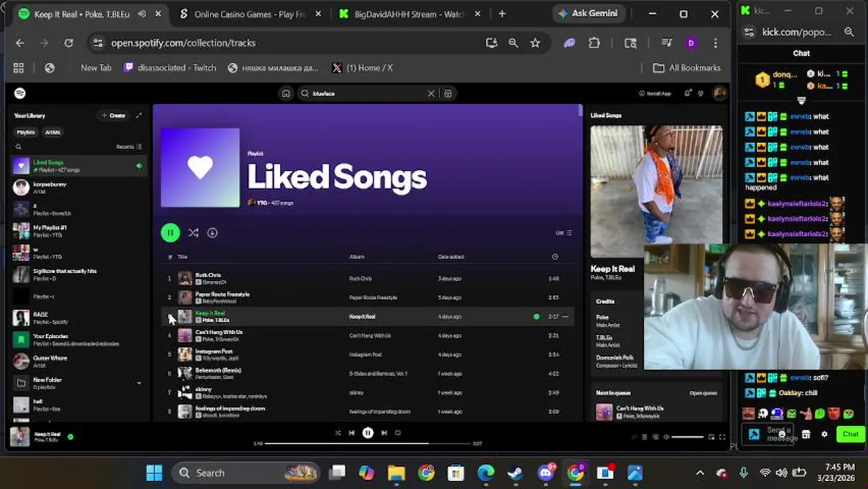Image resolution: width=868 pixels, height=489 pixels.
Task: Open Liked Songs in the library sidebar
Action: (79, 166)
